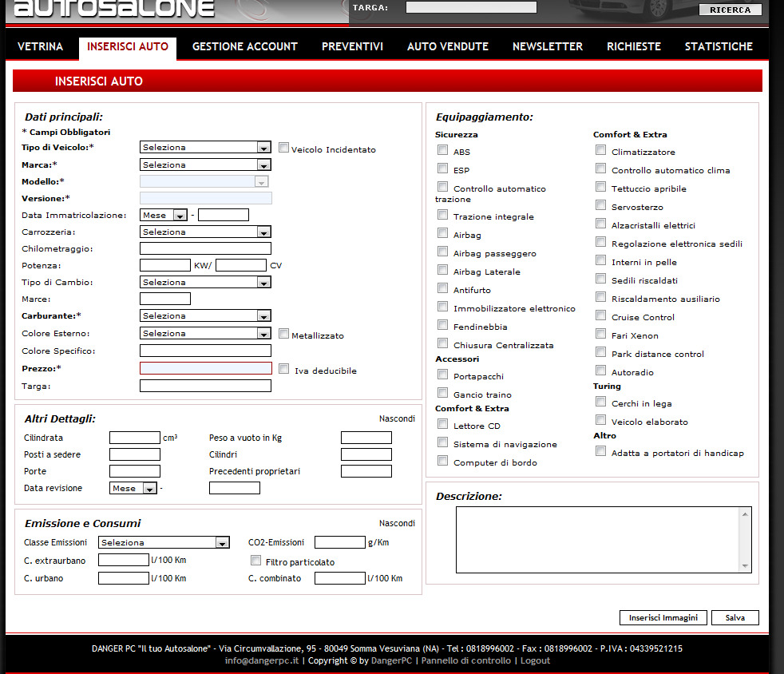Enable the Fari Xenon checkbox
The image size is (784, 674).
pyautogui.click(x=601, y=334)
